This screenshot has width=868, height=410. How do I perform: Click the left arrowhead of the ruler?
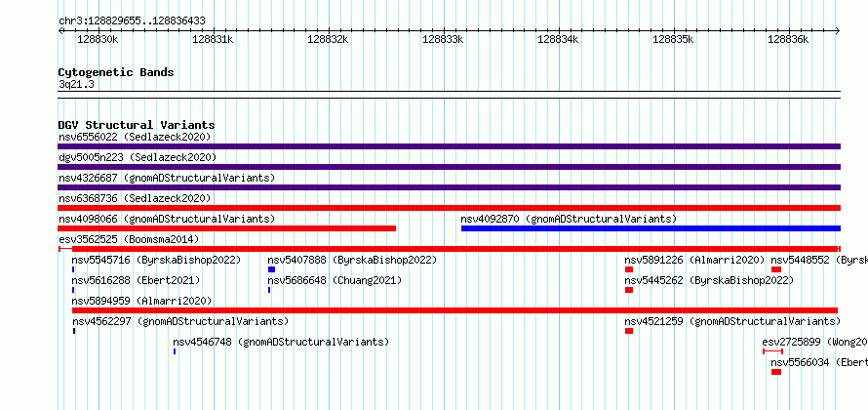click(60, 30)
